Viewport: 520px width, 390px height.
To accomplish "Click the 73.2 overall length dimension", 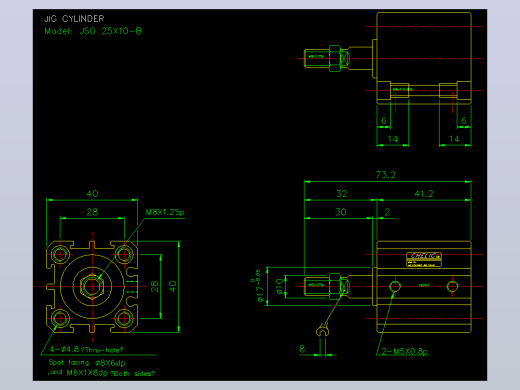I will click(x=386, y=175).
